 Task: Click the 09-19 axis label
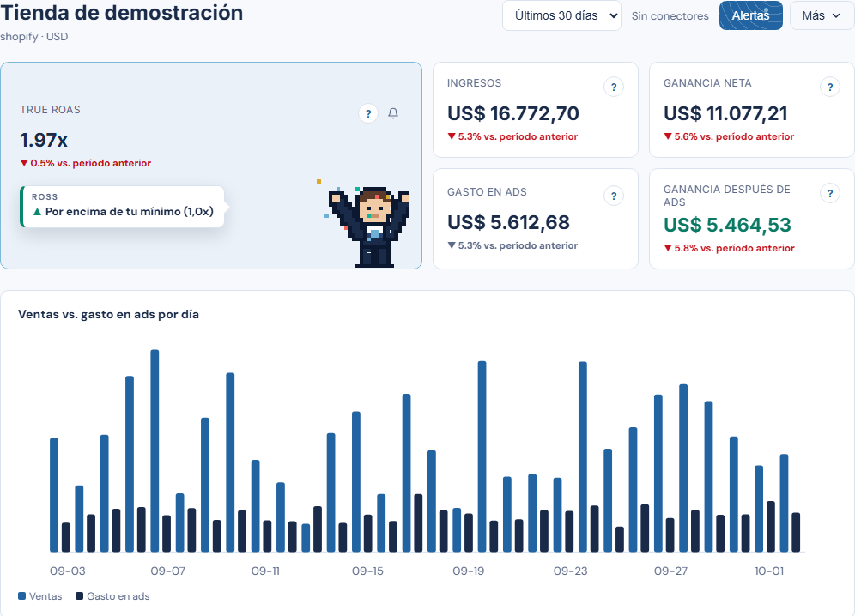pos(469,571)
